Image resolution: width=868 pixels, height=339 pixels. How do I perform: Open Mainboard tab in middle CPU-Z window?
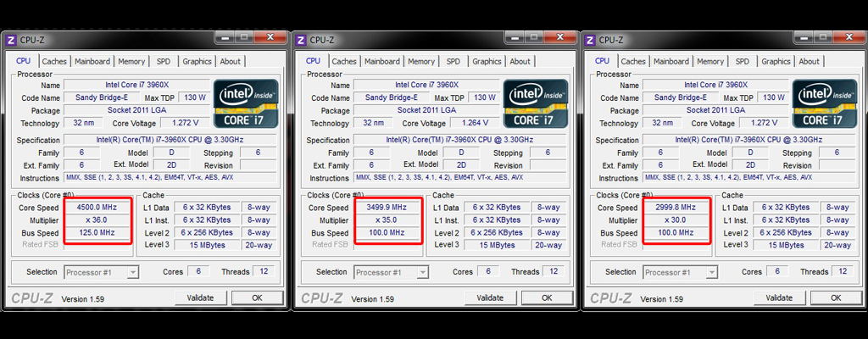click(x=382, y=62)
